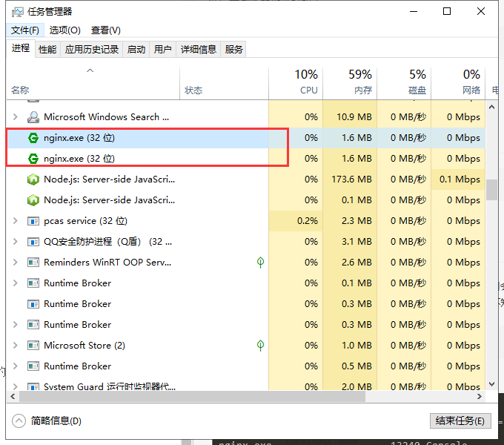Expand the Runtime Broker row using 0.1 MB
Screen dimensions: 504x445
[x=15, y=283]
